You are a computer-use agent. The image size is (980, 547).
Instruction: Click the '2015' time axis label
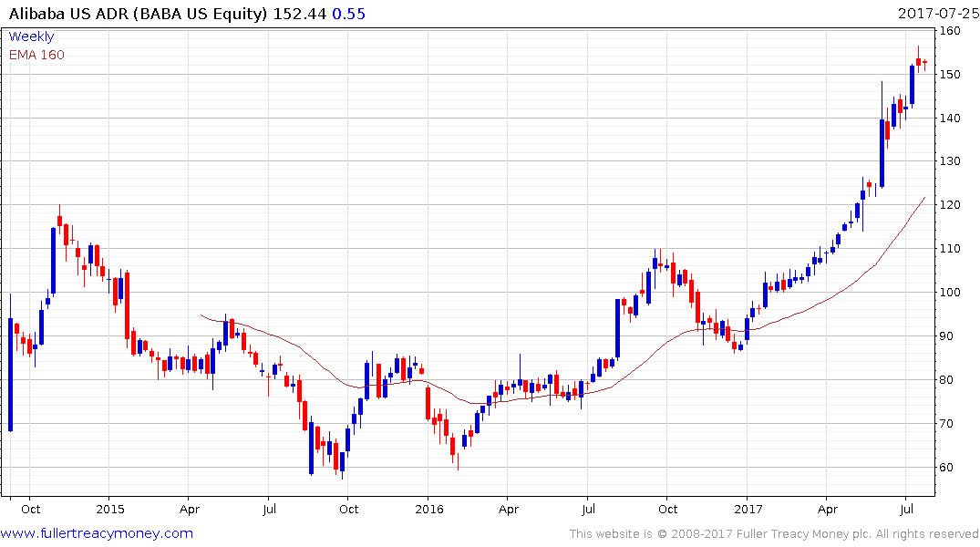[x=110, y=509]
